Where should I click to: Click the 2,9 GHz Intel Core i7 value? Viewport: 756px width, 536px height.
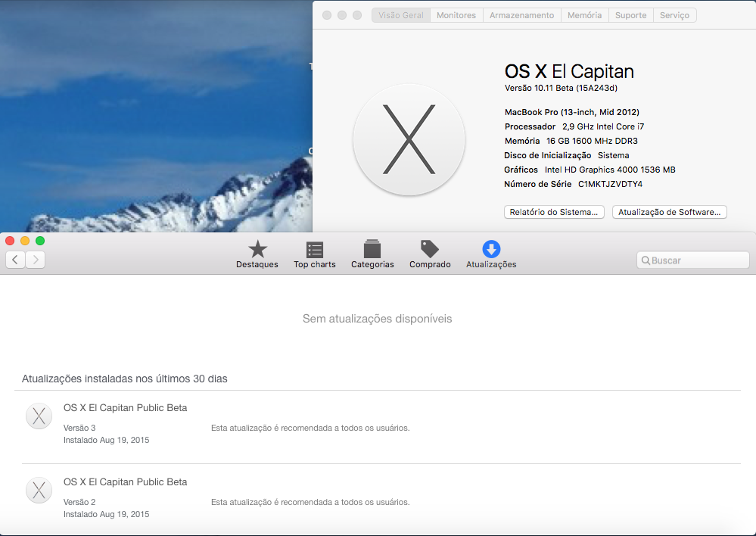[x=602, y=126]
